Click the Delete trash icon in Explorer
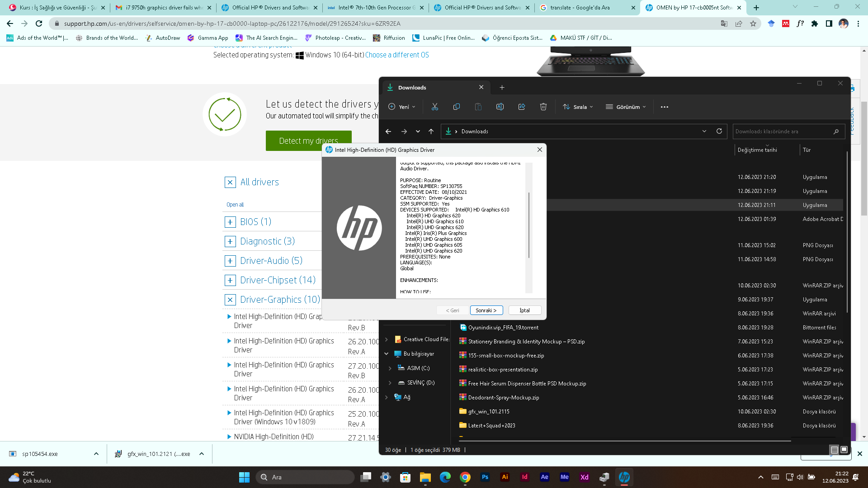The width and height of the screenshot is (868, 488). 543,107
